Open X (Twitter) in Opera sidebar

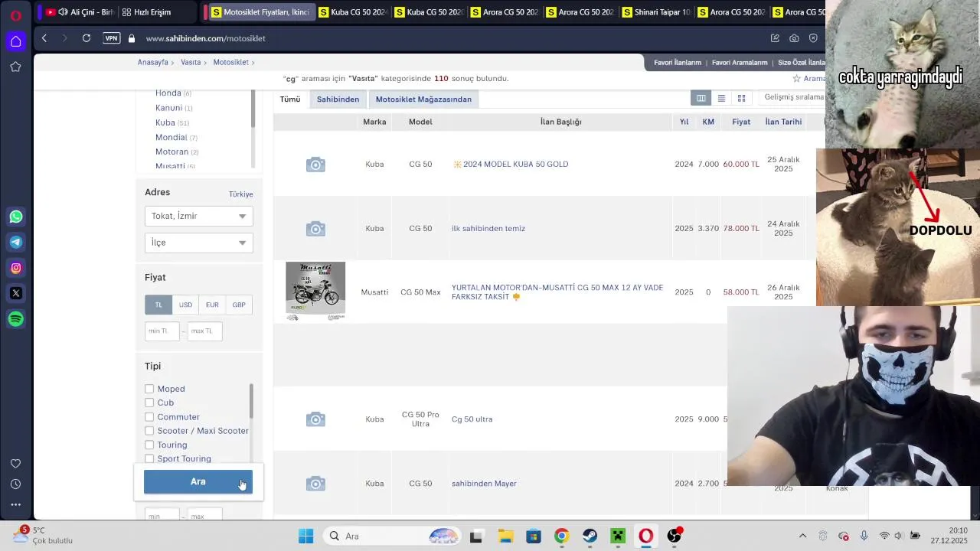click(16, 293)
